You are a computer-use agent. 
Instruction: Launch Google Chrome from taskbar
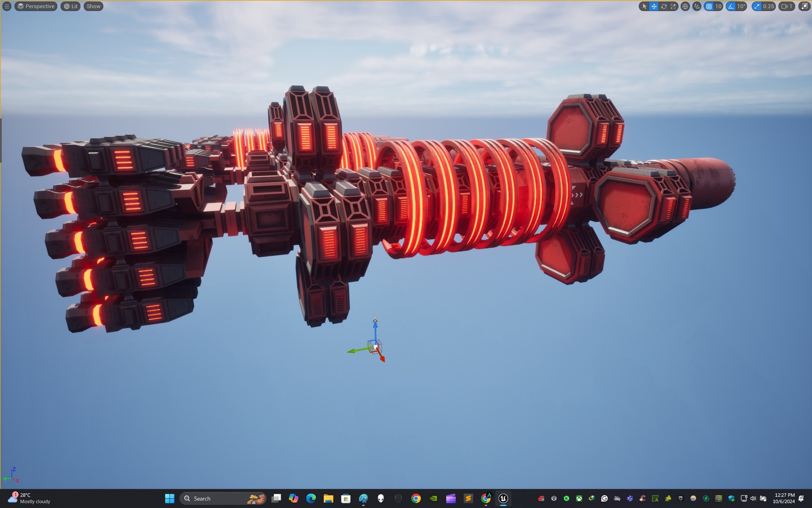pyautogui.click(x=416, y=498)
